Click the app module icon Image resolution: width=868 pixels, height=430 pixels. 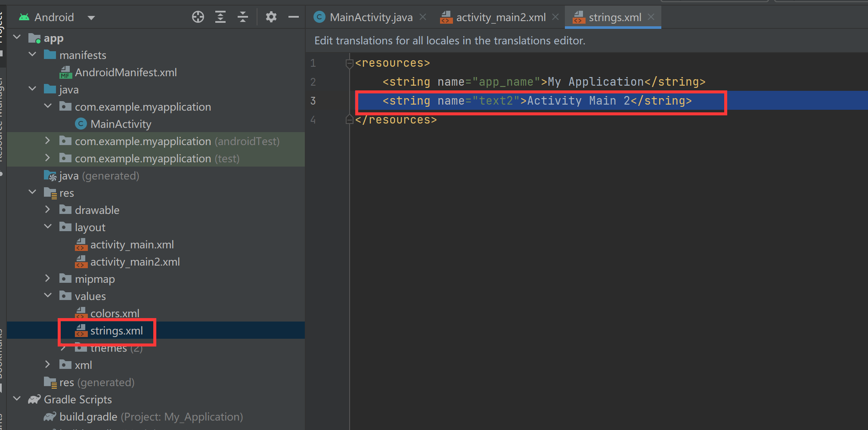pyautogui.click(x=34, y=38)
